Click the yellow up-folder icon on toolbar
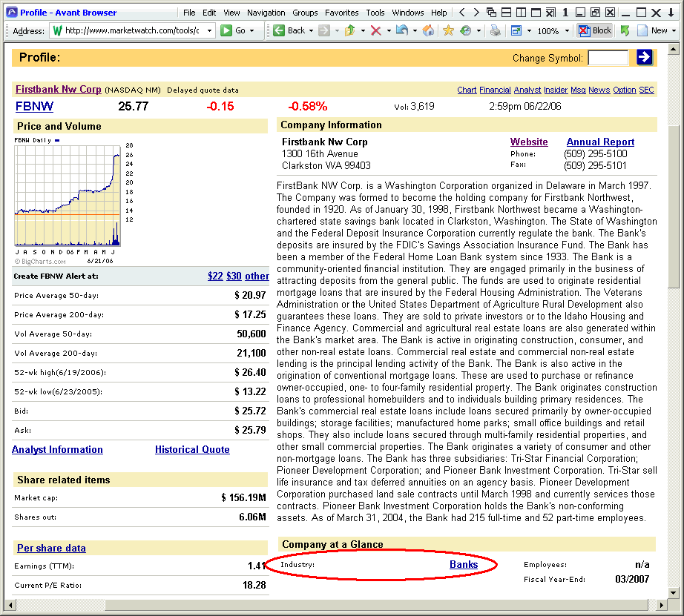Viewport: 684px width, 616px height. click(x=351, y=30)
